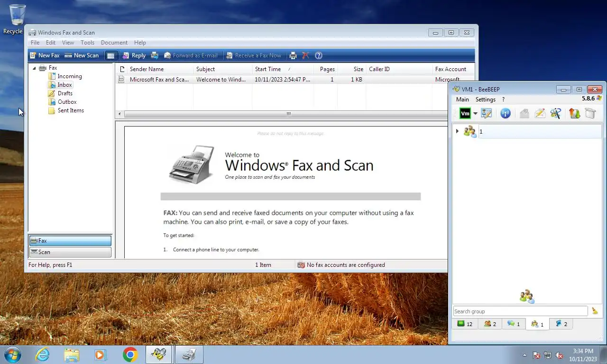Click the edit profile icon in BeeBEEP
607x364 pixels.
click(487, 113)
